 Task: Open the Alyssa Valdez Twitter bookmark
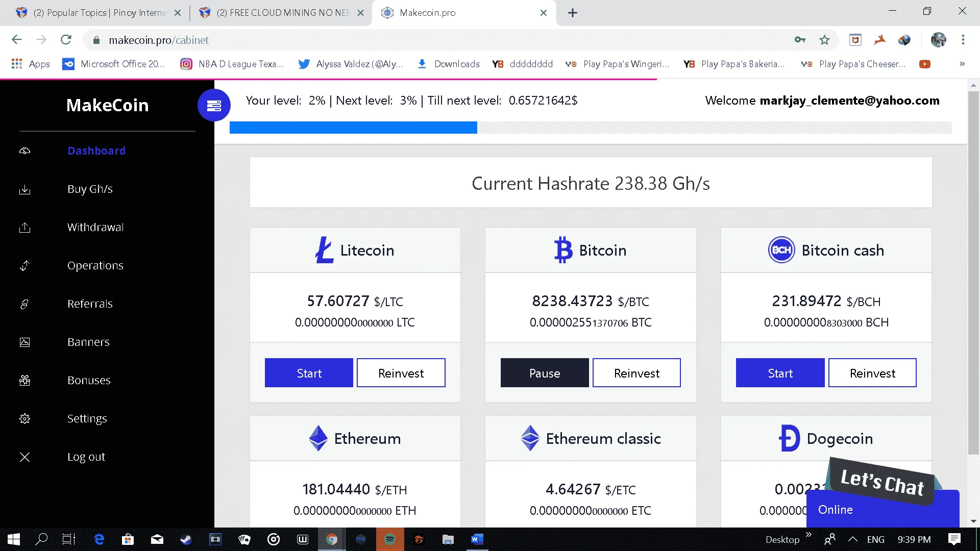tap(351, 64)
